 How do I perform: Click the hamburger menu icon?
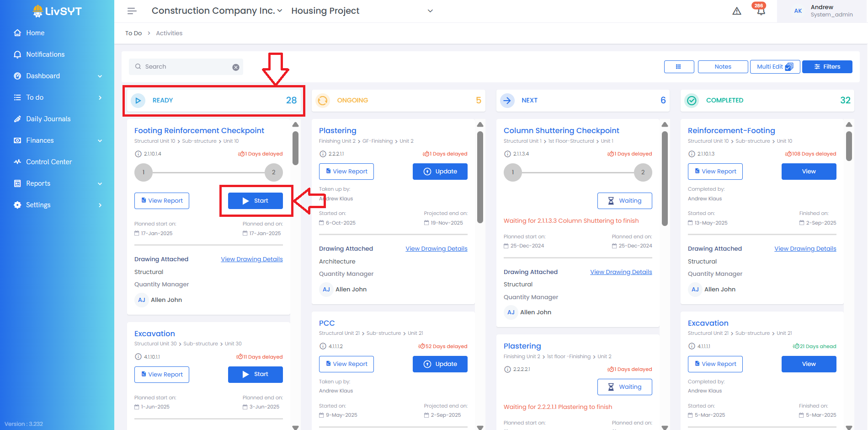pos(132,11)
